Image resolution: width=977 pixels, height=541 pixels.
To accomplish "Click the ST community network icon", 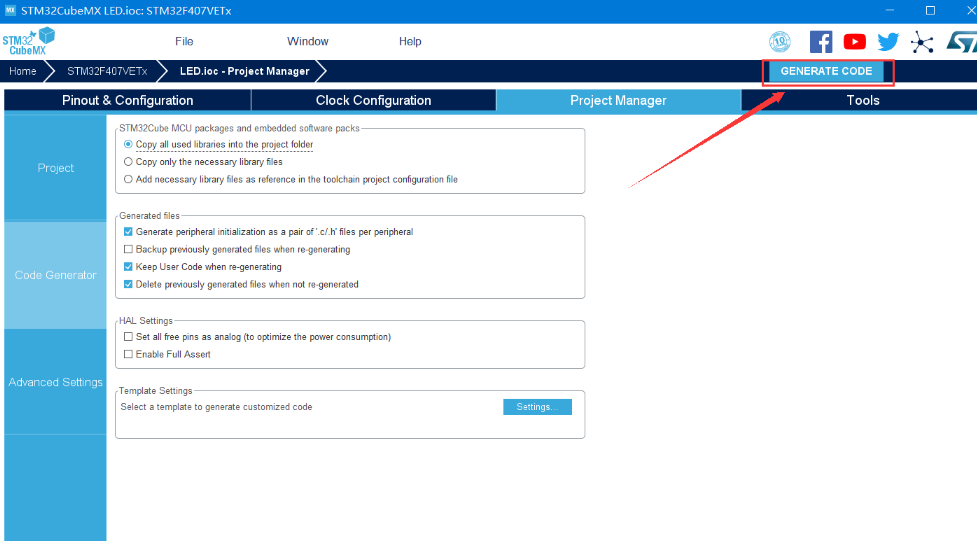I will [922, 42].
